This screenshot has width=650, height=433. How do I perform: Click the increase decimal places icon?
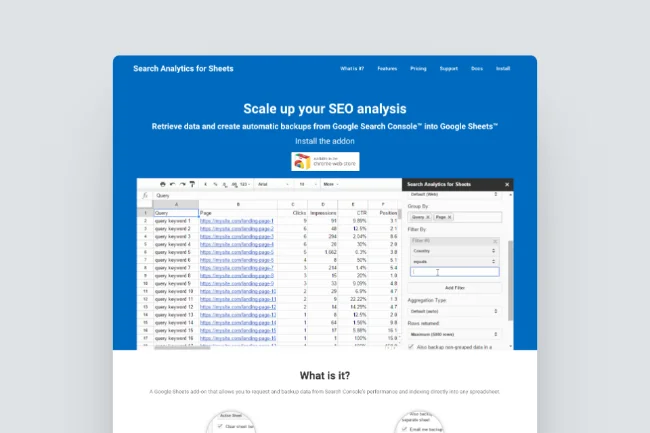[x=235, y=185]
